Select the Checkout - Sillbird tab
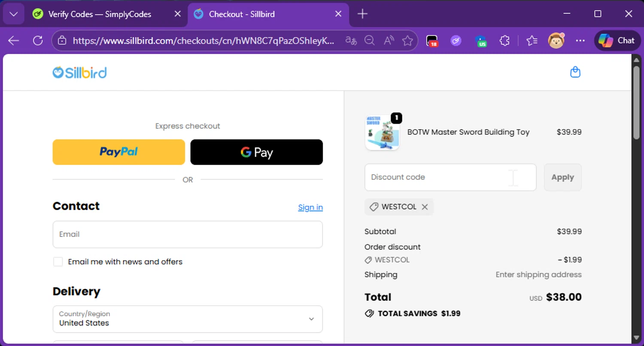 (x=242, y=14)
